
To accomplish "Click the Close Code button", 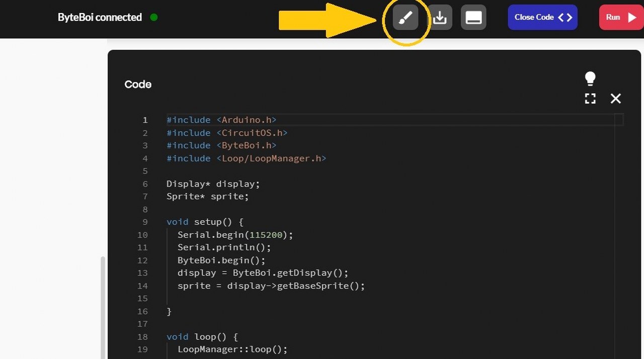I will [x=543, y=18].
